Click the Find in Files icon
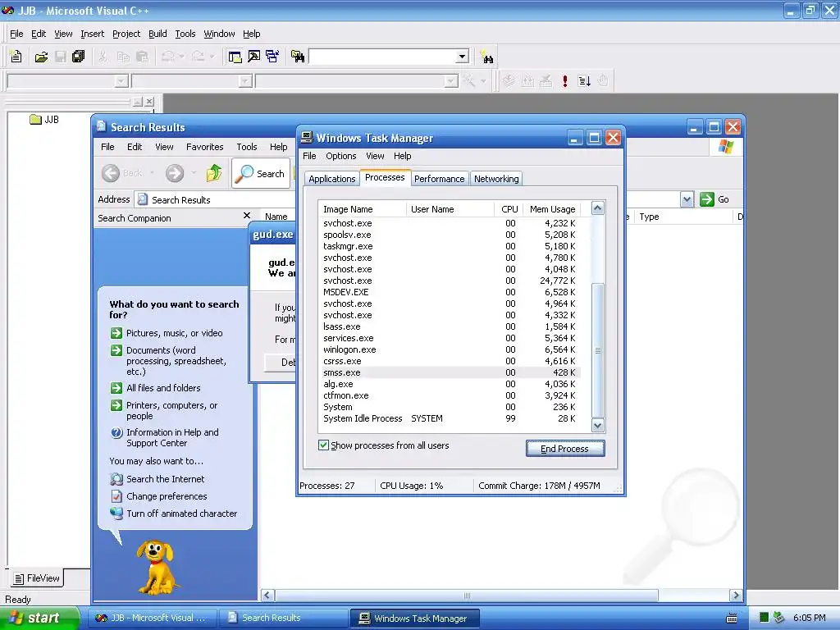This screenshot has width=840, height=630. coord(297,57)
